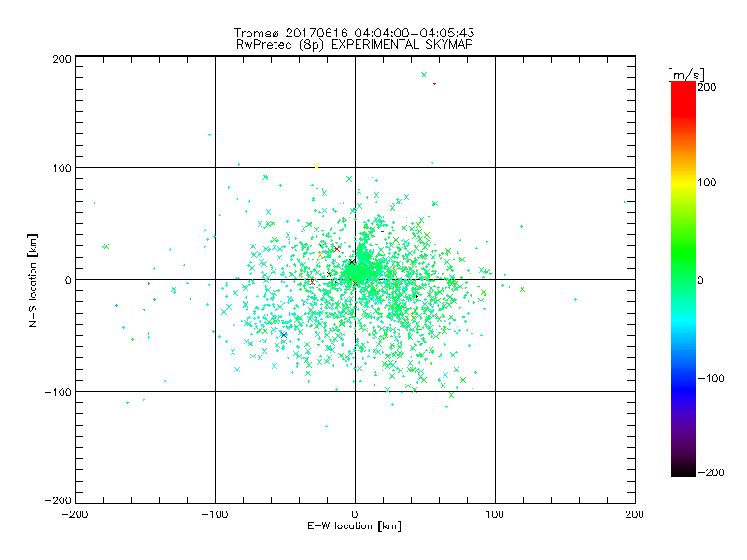
Task: Click the colorbar '-200' bottom label
Action: (x=711, y=472)
